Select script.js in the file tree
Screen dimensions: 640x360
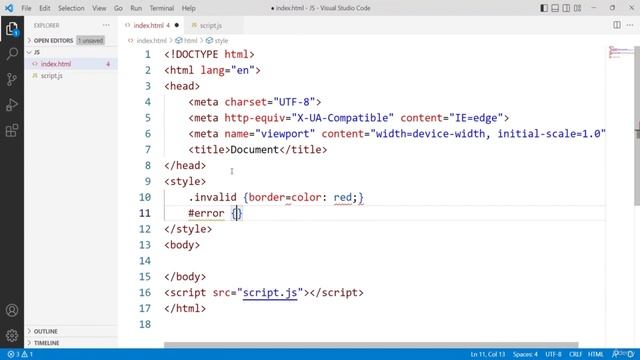point(71,76)
